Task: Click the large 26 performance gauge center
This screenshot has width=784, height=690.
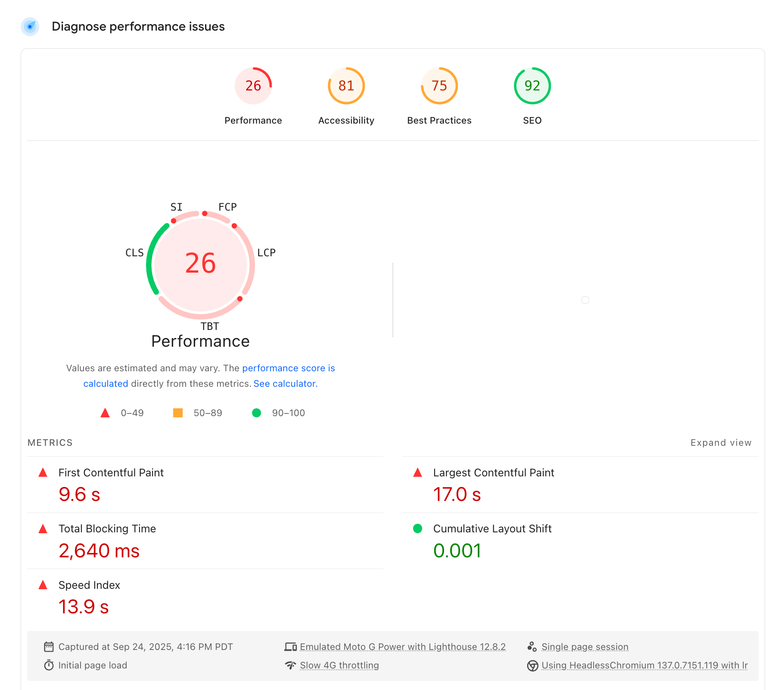Action: point(201,263)
